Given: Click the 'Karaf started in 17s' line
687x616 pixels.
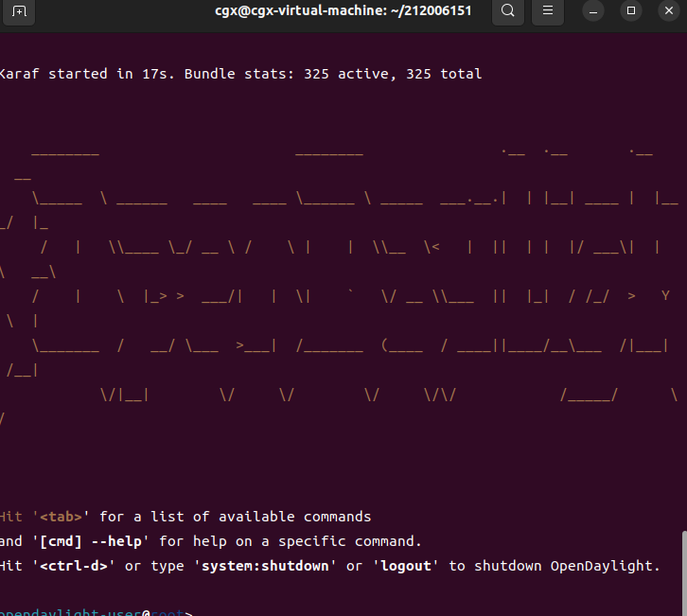Looking at the screenshot, I should click(x=240, y=74).
